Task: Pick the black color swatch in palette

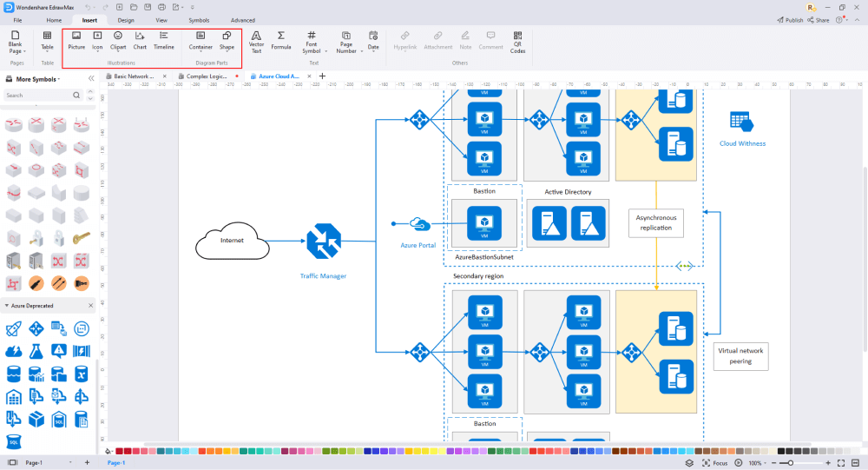Action: click(782, 451)
